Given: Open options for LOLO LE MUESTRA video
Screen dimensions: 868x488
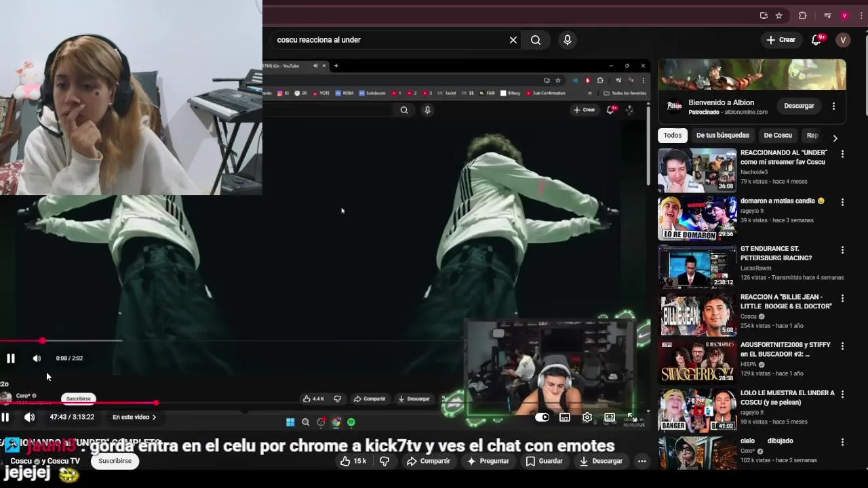Looking at the screenshot, I should (x=842, y=394).
